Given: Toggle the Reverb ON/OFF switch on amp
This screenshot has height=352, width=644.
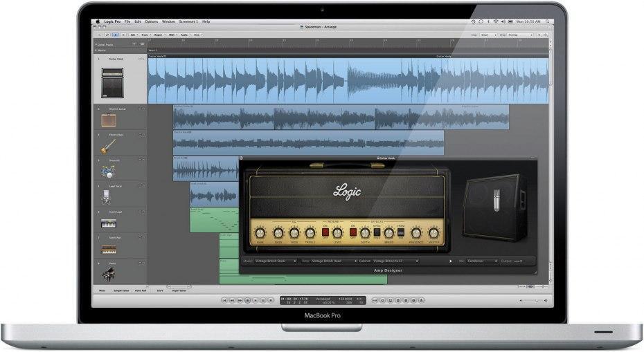Looking at the screenshot, I should [325, 233].
